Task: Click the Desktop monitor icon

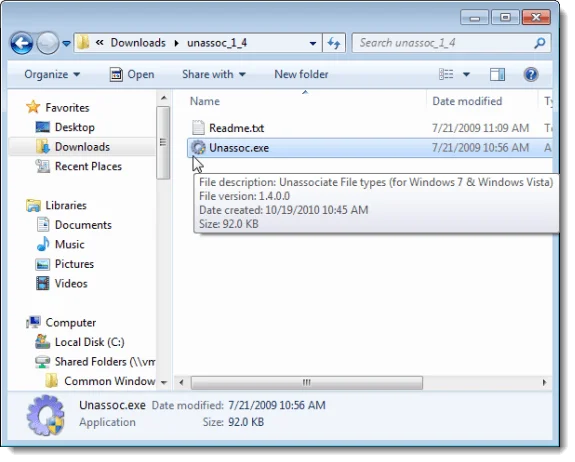Action: tap(43, 127)
